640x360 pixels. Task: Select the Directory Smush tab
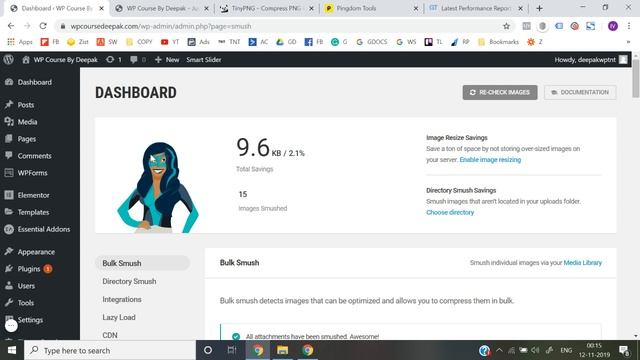click(129, 281)
